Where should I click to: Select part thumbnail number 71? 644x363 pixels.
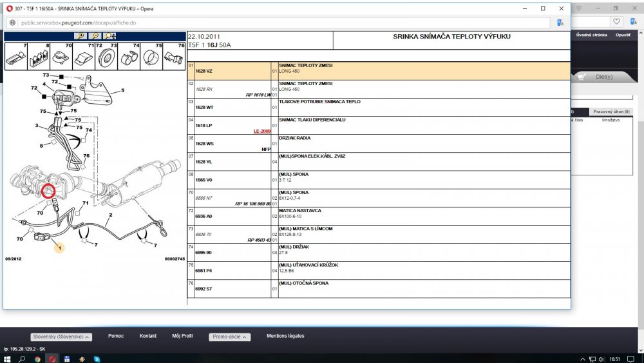click(84, 56)
